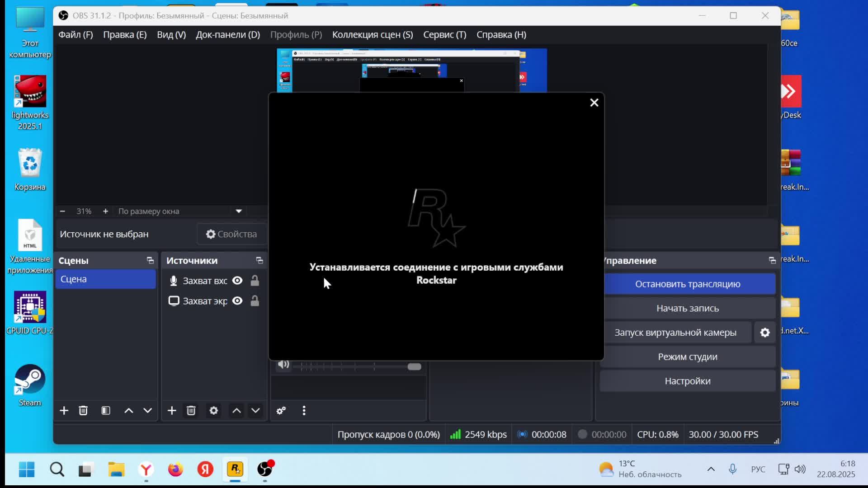Add a new source with plus icon
Image resolution: width=868 pixels, height=488 pixels.
(x=172, y=410)
